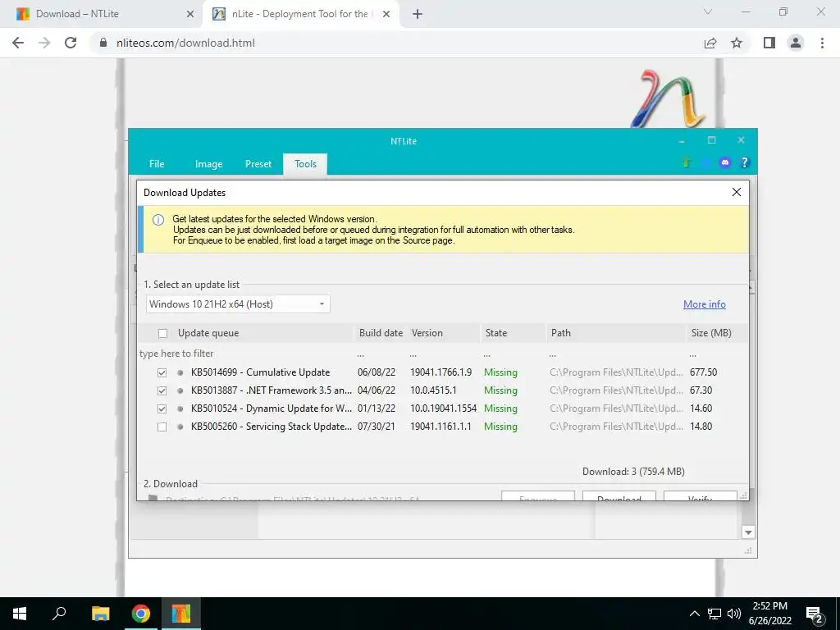The height and width of the screenshot is (630, 840).
Task: Open the Chrome profile avatar
Action: click(796, 43)
